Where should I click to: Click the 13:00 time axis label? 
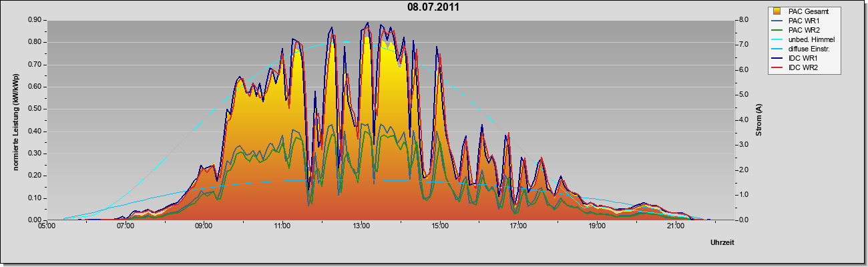click(x=361, y=227)
